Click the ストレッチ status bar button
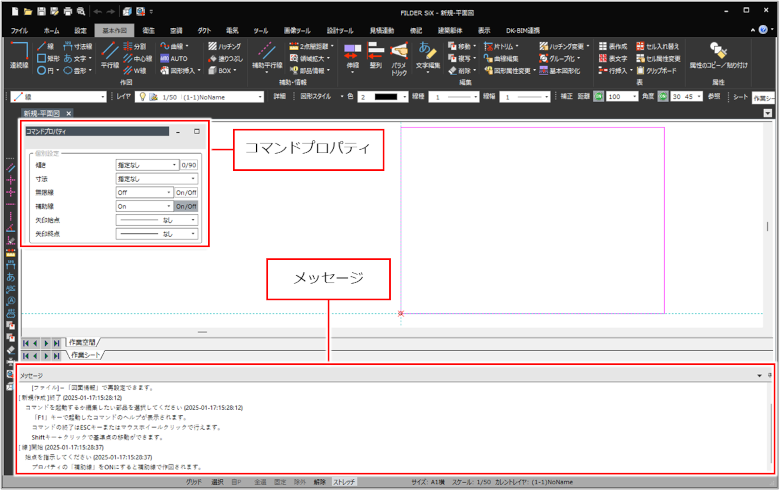 click(x=344, y=481)
